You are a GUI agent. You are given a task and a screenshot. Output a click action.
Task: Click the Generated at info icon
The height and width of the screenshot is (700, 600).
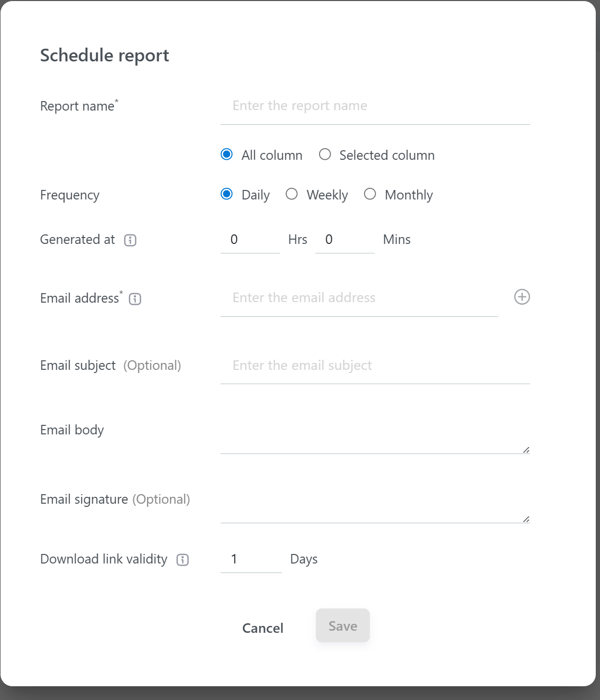pos(130,240)
